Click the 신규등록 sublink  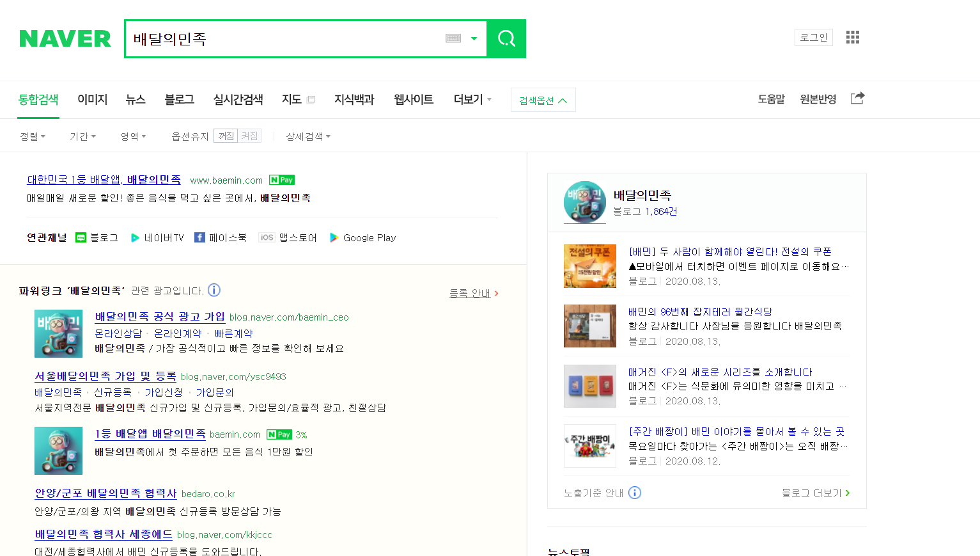(113, 392)
